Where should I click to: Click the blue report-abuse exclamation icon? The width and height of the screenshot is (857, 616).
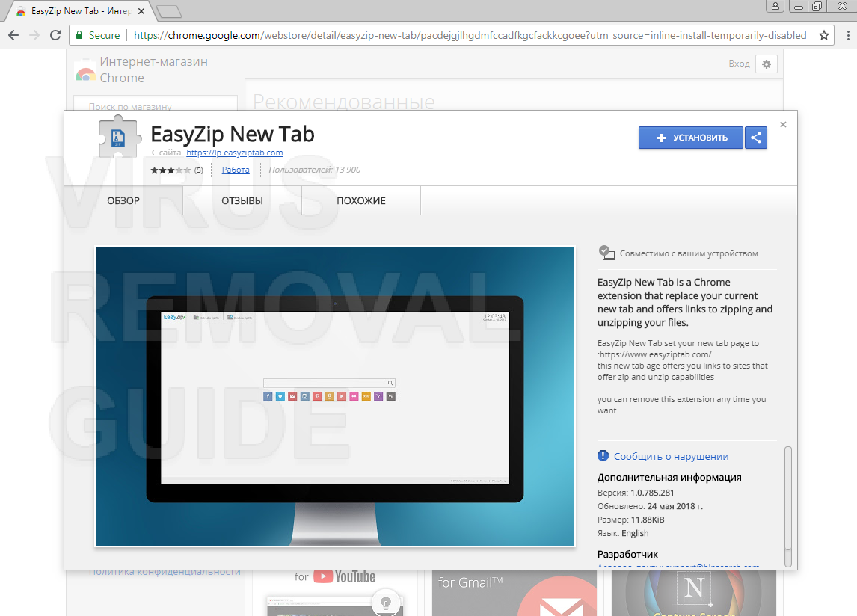tap(603, 456)
